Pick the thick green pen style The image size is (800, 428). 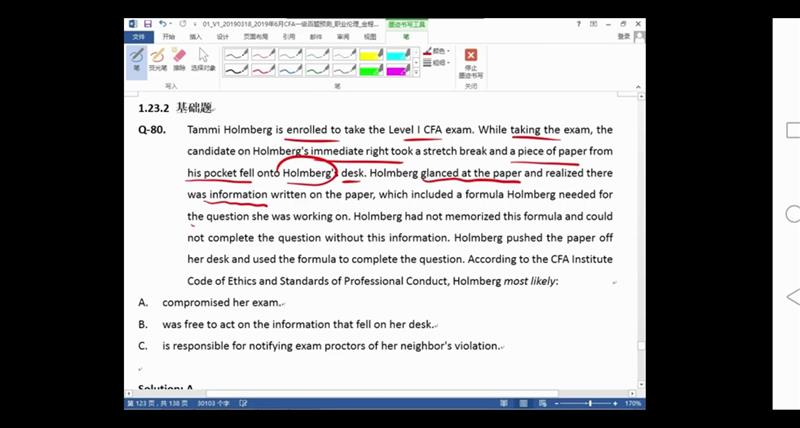pyautogui.click(x=317, y=70)
